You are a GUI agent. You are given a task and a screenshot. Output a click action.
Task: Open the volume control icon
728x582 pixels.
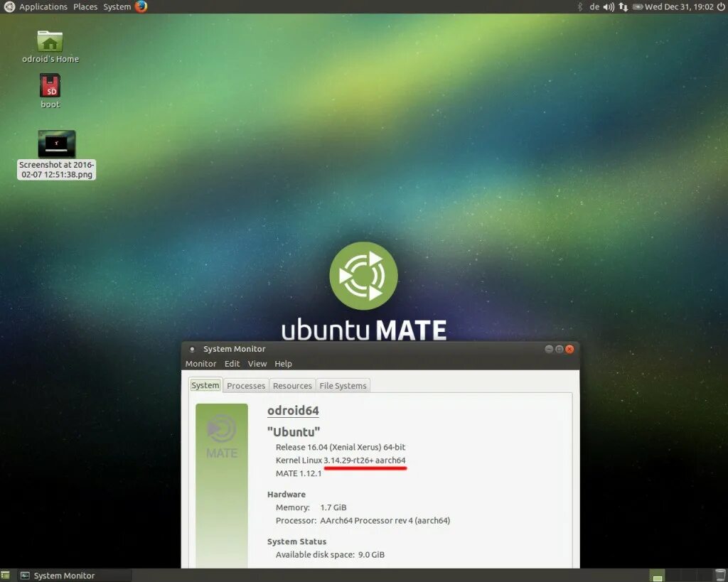tap(609, 6)
